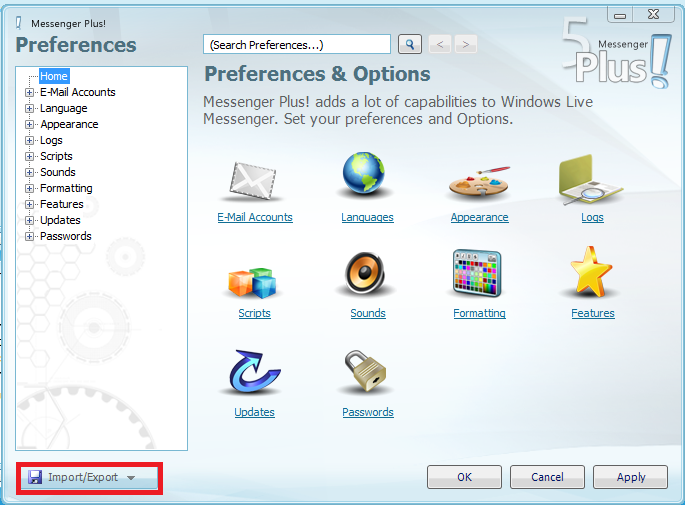Click the search magnifier button
Viewport: 685px width, 505px height.
410,44
